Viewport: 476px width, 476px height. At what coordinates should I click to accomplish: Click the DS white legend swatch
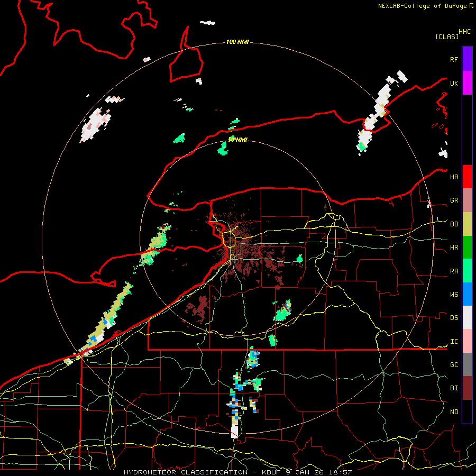pyautogui.click(x=467, y=317)
